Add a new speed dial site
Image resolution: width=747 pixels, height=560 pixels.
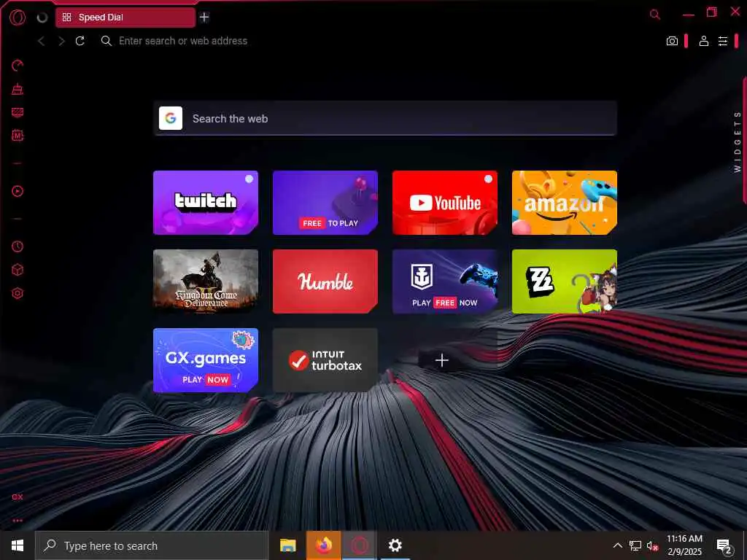click(x=442, y=360)
